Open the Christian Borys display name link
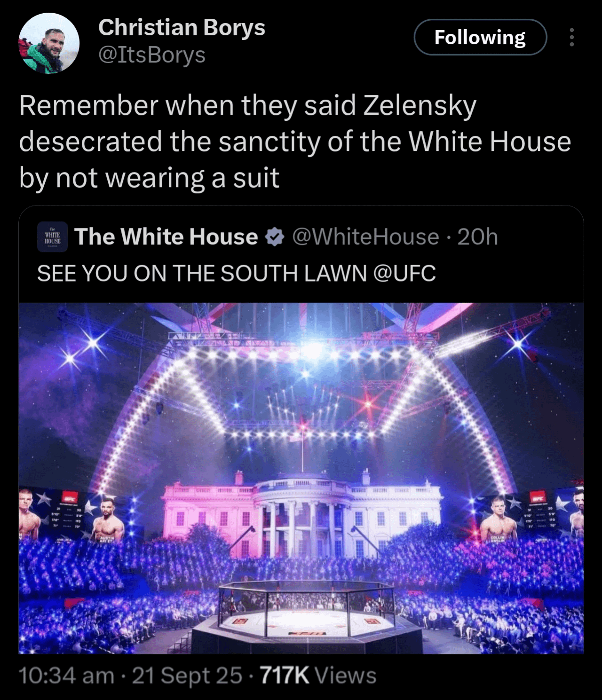602x700 pixels. (182, 27)
